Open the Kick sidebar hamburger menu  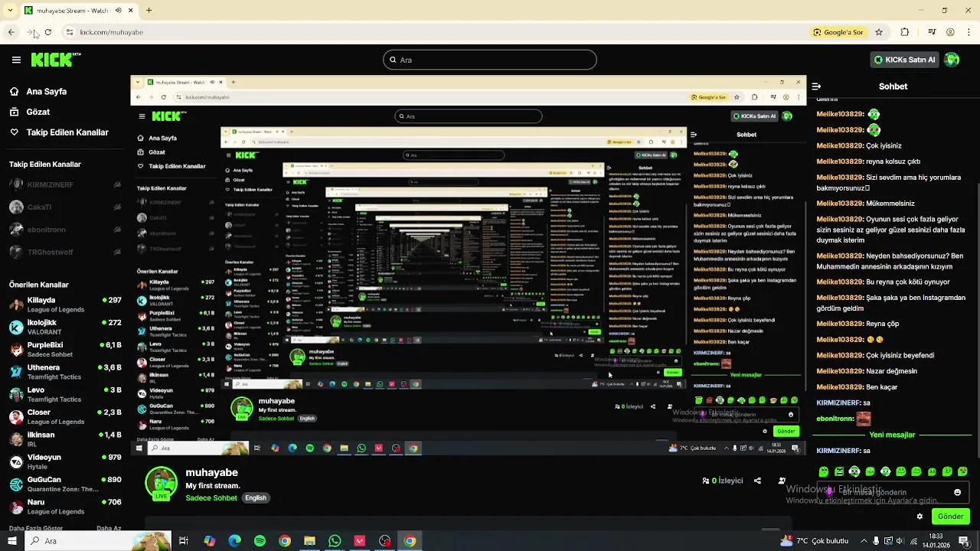click(16, 60)
